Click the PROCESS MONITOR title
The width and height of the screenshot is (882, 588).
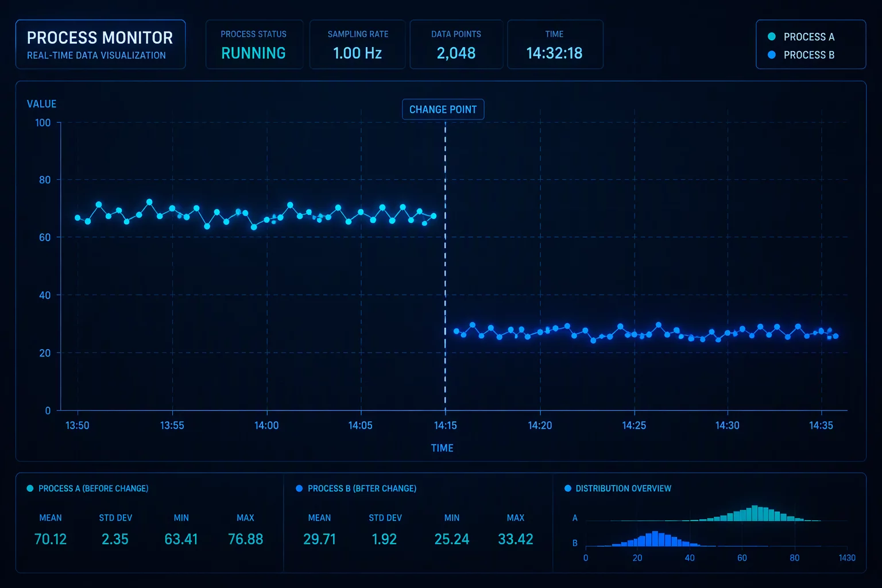click(x=100, y=38)
